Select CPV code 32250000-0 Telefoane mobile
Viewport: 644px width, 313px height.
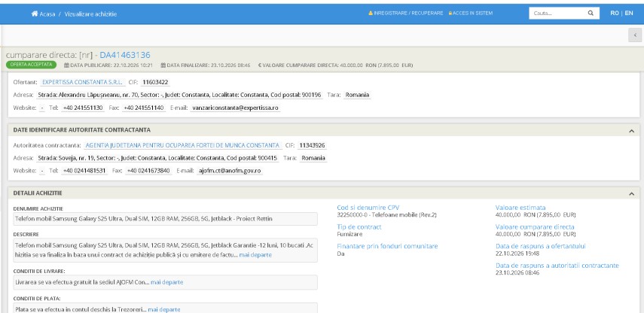point(386,215)
